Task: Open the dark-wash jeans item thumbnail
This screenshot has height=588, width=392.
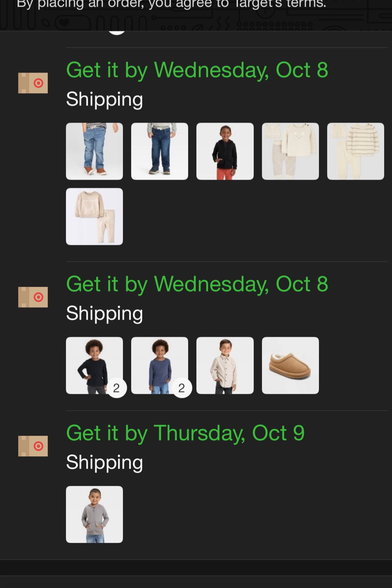Action: [x=159, y=151]
